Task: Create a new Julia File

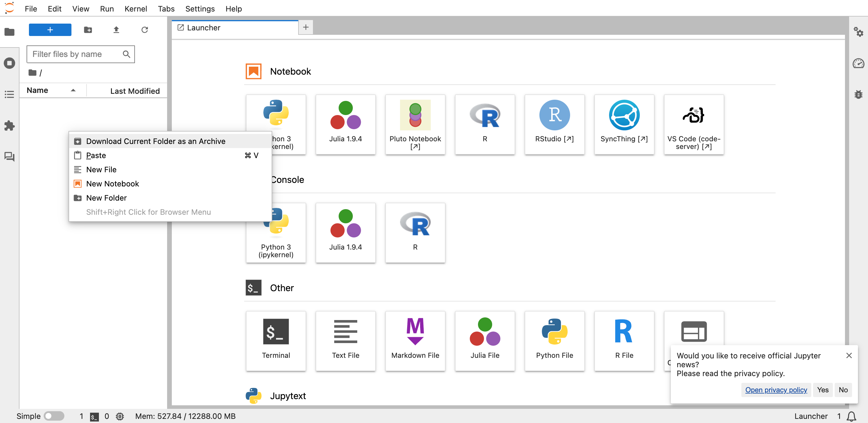Action: pos(485,341)
